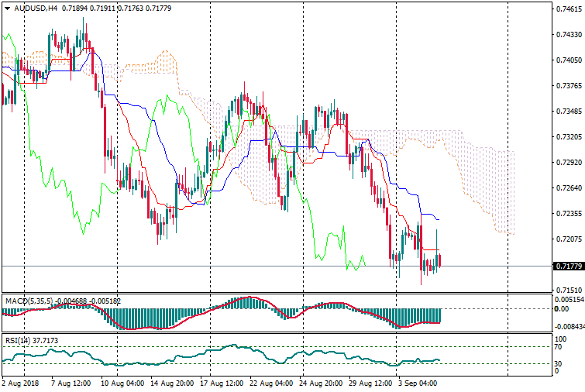Select the 17 Aug 12:00 time label
Screen dimensions: 585x392
pos(219,383)
